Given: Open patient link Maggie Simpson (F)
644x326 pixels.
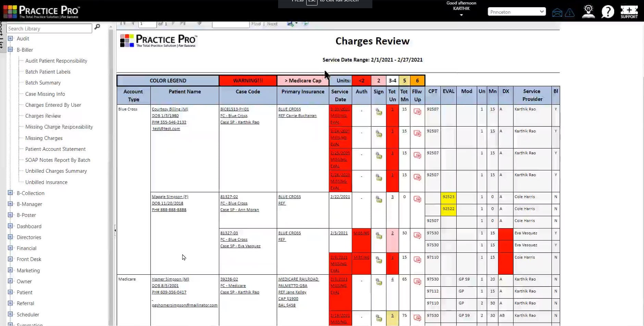Looking at the screenshot, I should pyautogui.click(x=170, y=197).
